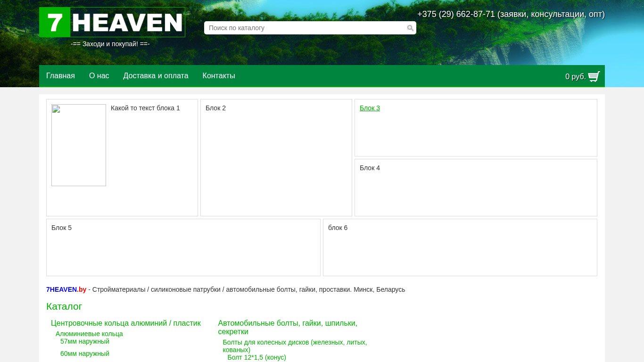Click the 0 руб. cart total
Image resolution: width=644 pixels, height=362 pixels.
[x=575, y=77]
